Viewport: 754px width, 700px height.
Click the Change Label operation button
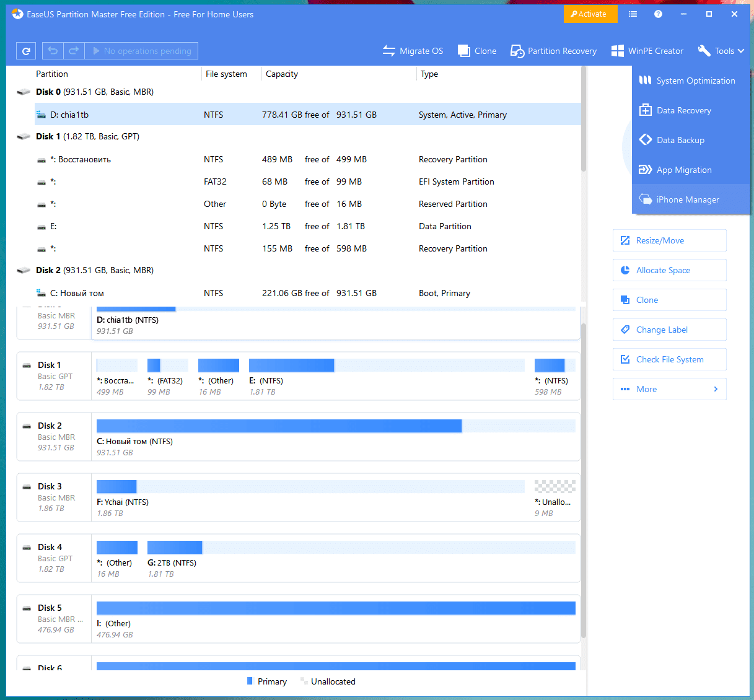(670, 330)
